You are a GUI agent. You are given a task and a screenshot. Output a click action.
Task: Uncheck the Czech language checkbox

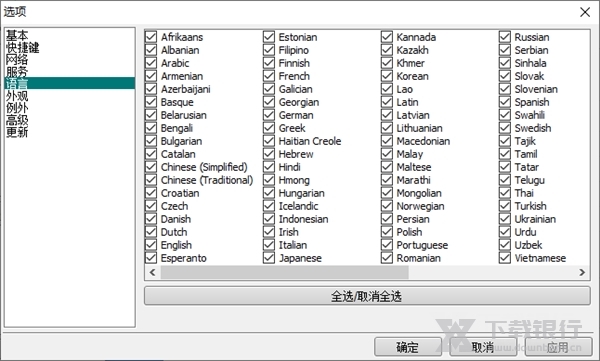[x=151, y=206]
